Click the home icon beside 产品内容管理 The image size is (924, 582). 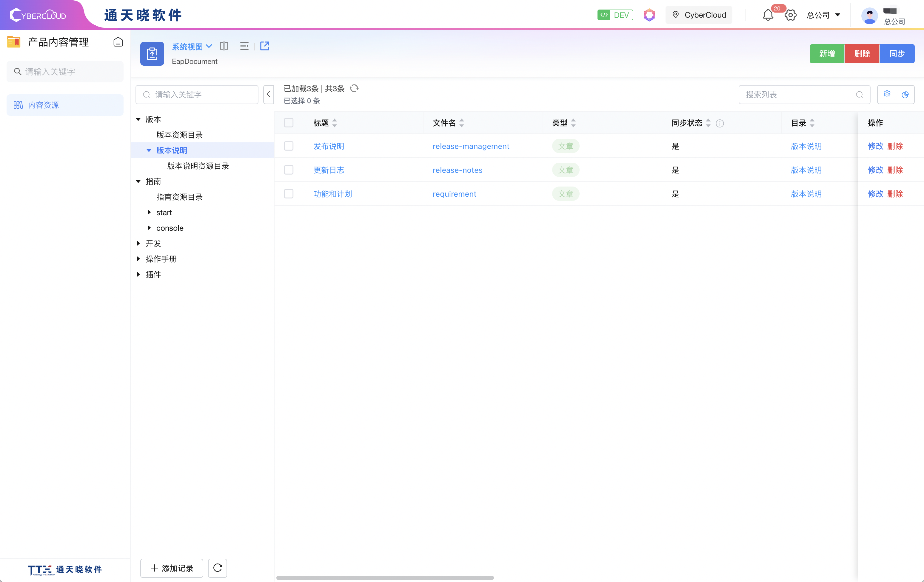[x=118, y=42]
